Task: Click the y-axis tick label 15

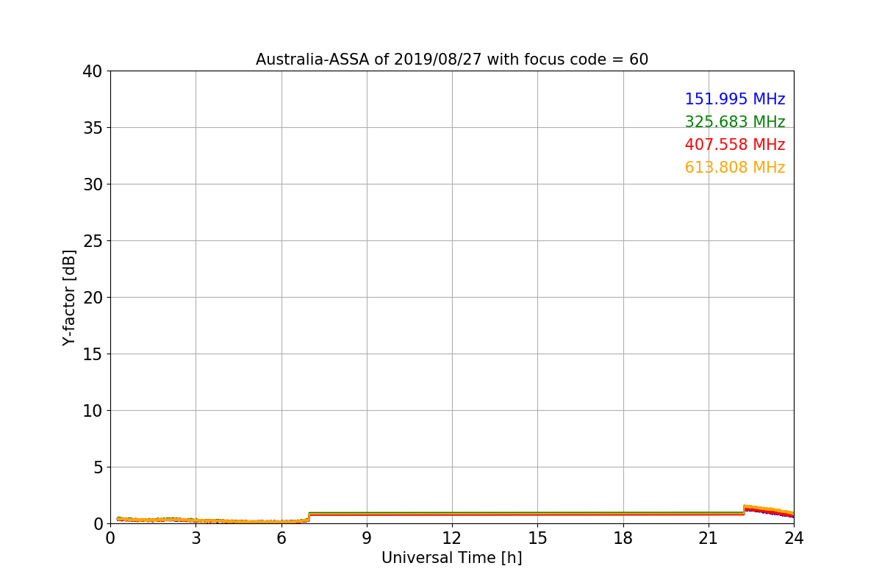Action: 93,354
